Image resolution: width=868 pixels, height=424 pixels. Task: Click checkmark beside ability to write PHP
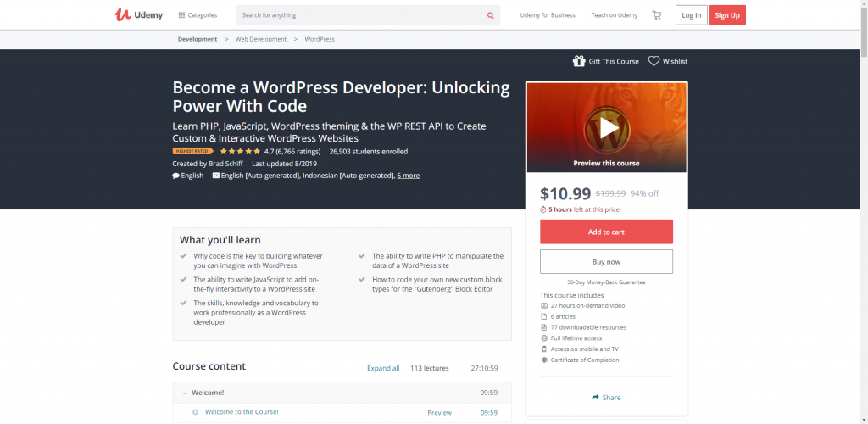pos(362,256)
